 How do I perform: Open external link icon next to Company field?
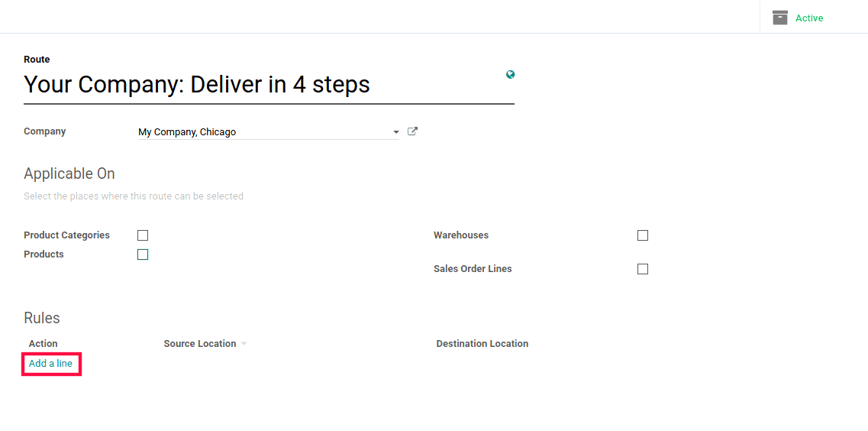tap(412, 132)
